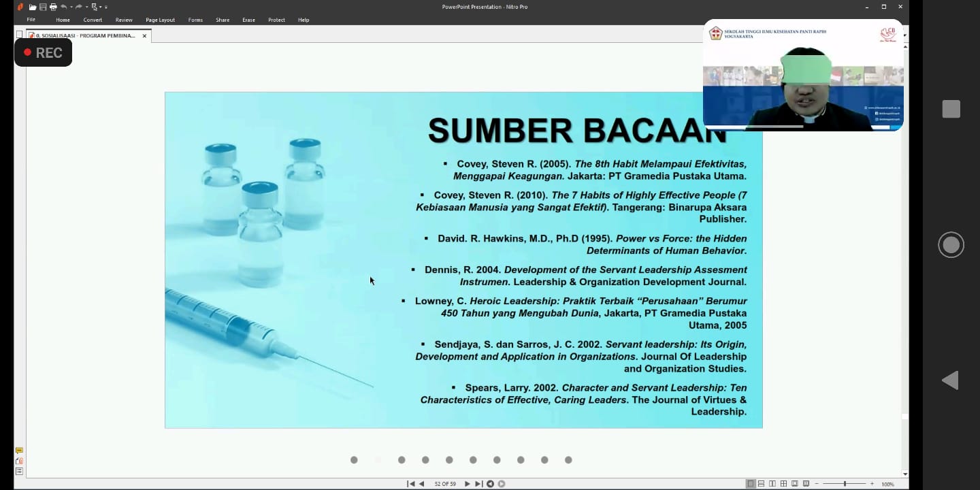980x490 pixels.
Task: Click the Print icon
Action: [53, 7]
